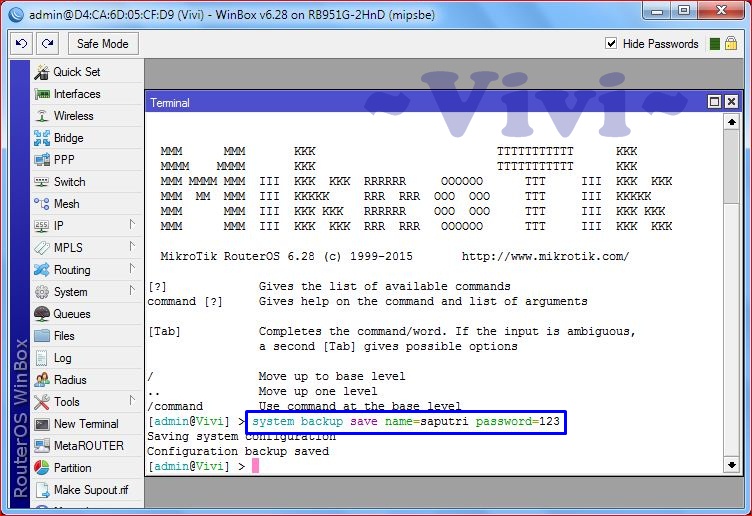This screenshot has height=516, width=752.
Task: Open the Interfaces icon
Action: coord(42,94)
